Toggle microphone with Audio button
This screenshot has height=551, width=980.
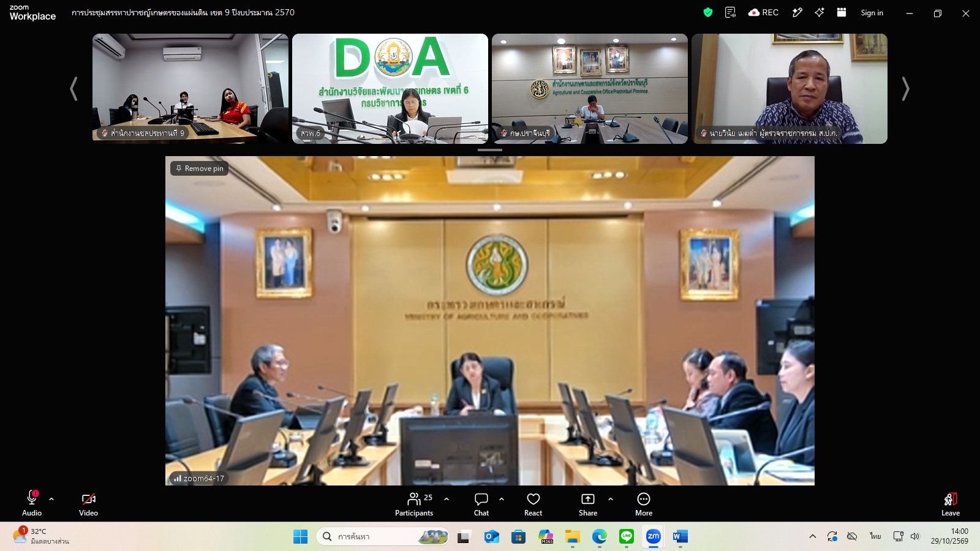32,504
